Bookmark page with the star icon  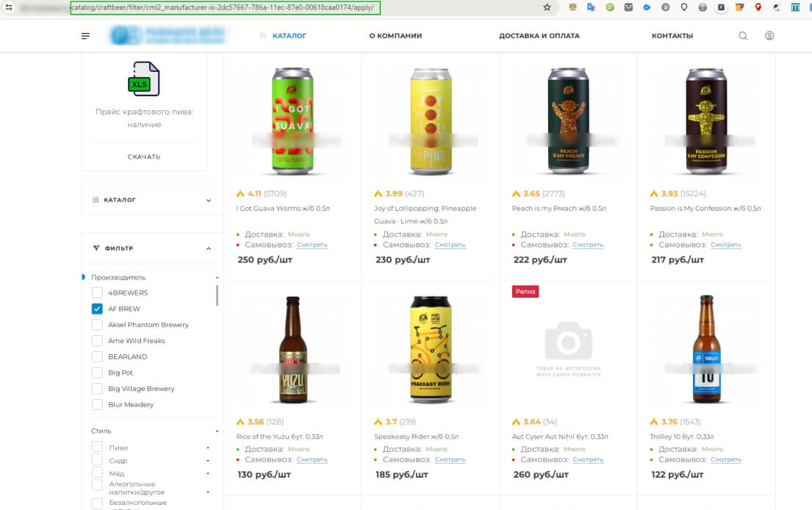coord(547,7)
